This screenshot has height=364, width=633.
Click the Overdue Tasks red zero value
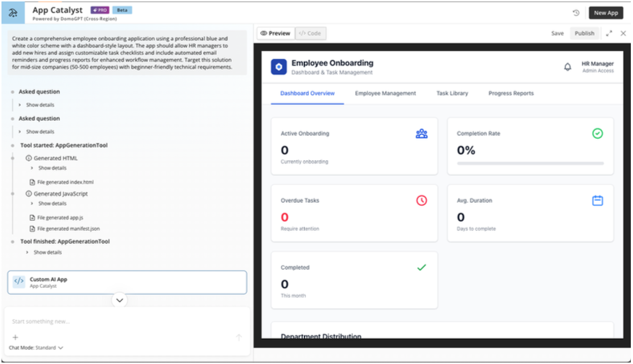point(284,217)
